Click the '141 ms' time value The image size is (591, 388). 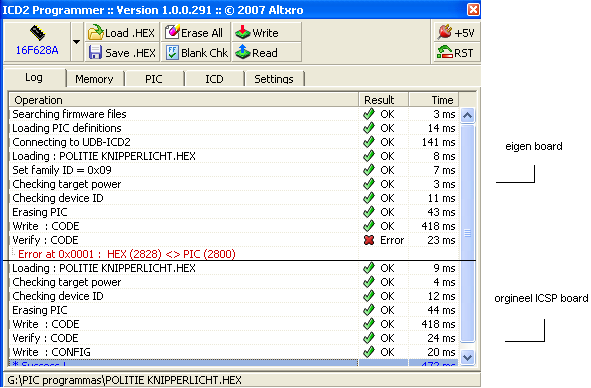[438, 142]
